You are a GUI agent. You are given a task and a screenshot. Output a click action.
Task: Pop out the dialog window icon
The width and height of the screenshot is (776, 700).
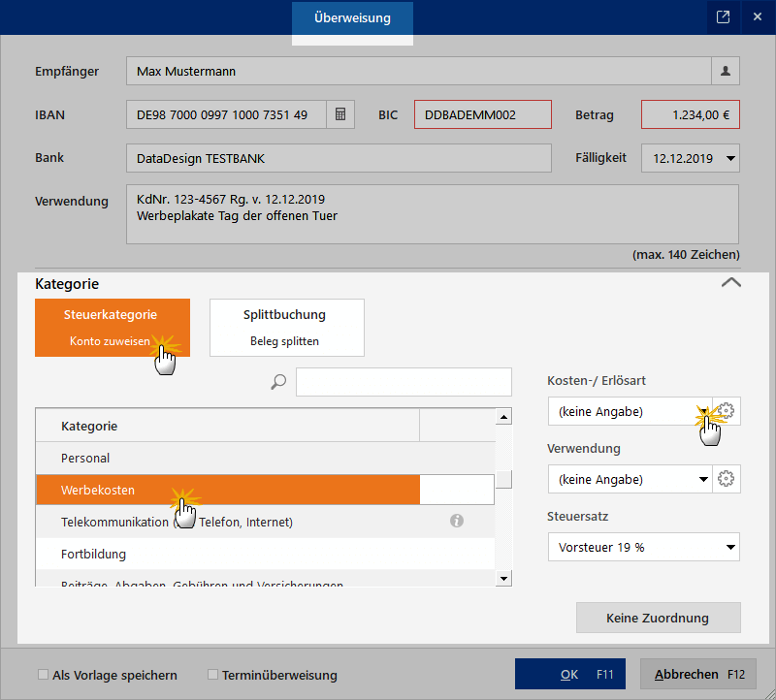point(723,17)
